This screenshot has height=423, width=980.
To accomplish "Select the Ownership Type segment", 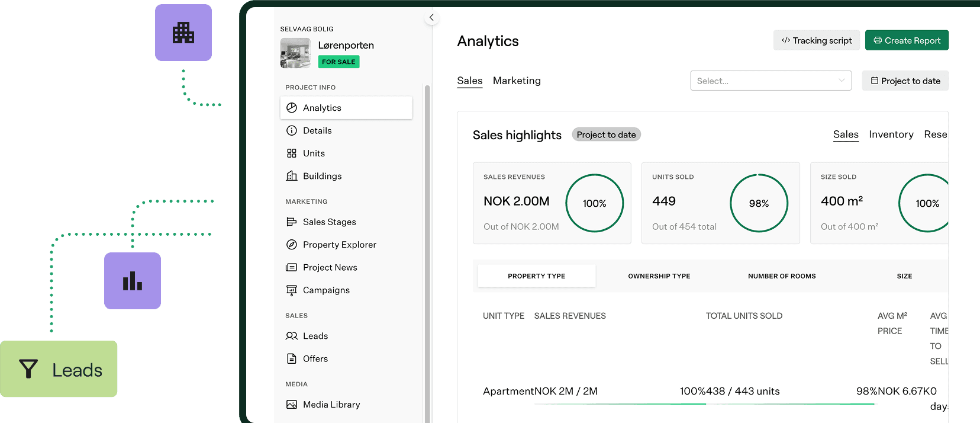I will click(659, 276).
